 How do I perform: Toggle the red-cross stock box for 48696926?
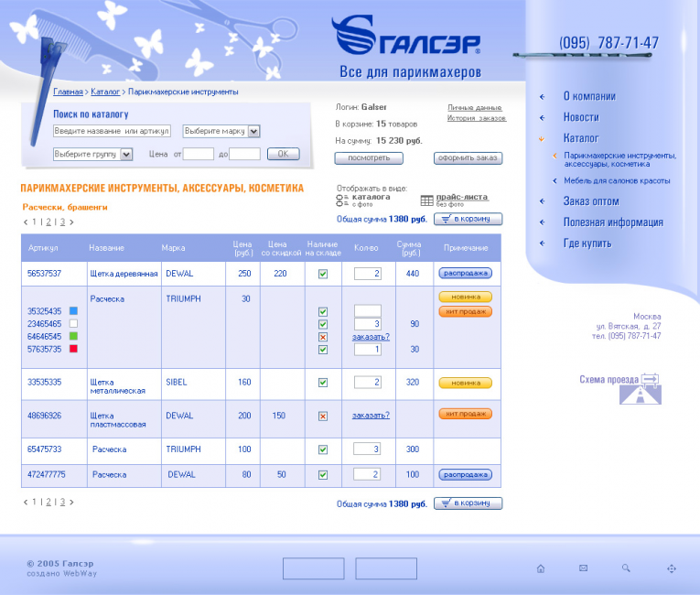[x=323, y=416]
